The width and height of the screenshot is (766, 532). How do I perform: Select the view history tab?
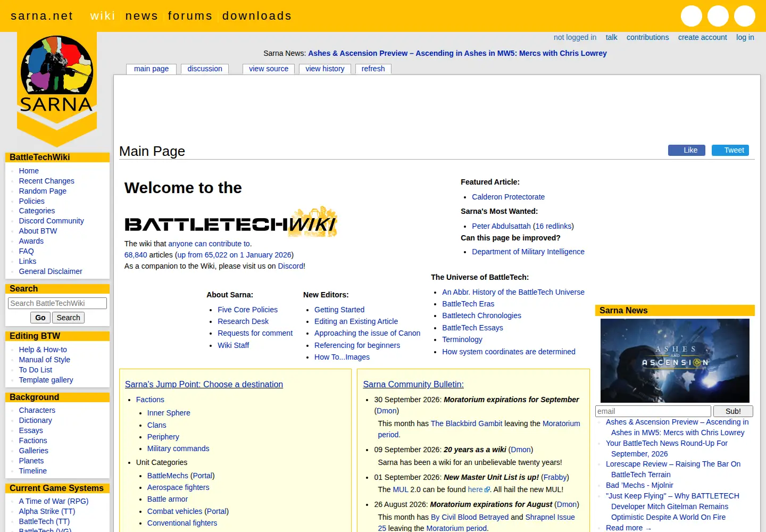tap(325, 69)
